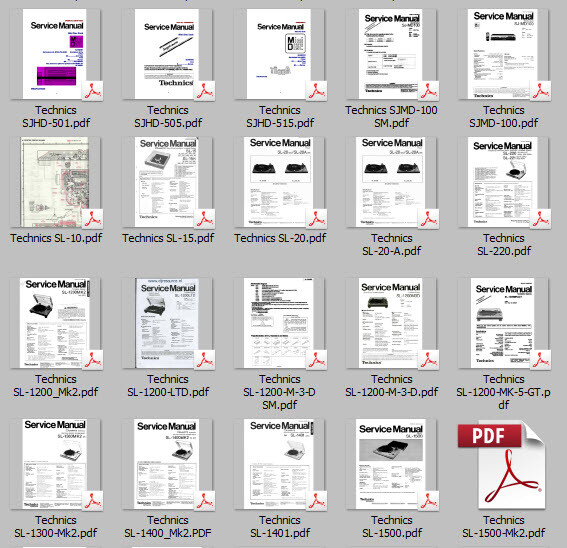Select the Technics SL-1200_Mk2.pdf thumbnail
This screenshot has height=548, width=567.
[x=55, y=323]
